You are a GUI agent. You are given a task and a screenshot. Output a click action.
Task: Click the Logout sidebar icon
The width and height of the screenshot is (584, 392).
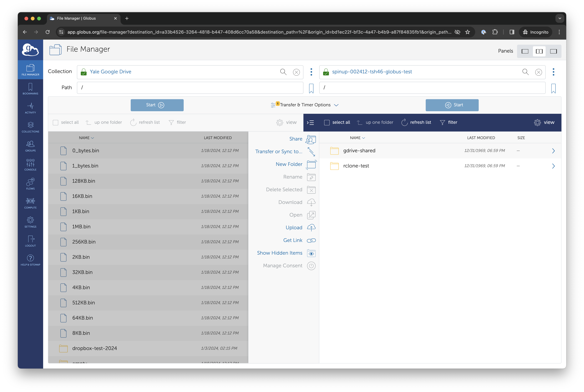[30, 241]
